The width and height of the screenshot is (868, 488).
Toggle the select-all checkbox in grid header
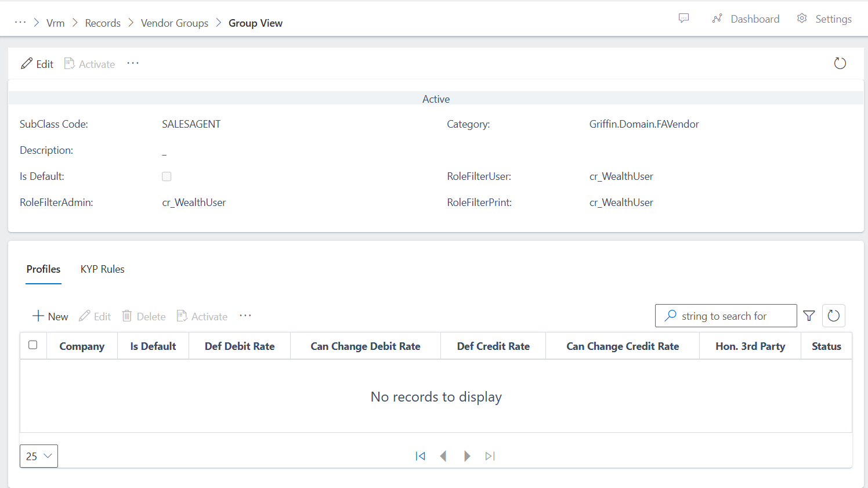(33, 345)
